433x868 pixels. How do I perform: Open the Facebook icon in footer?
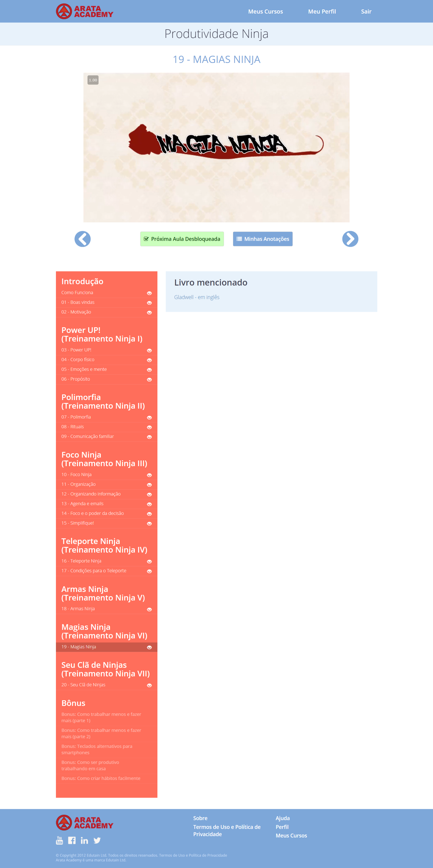point(72,840)
